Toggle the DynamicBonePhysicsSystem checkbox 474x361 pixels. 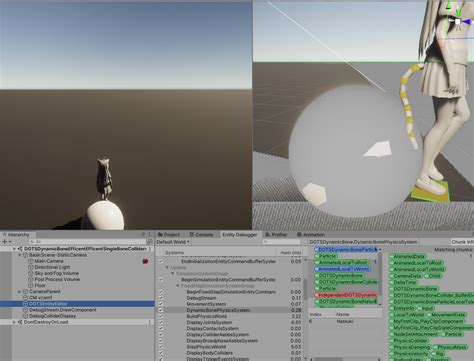(161, 310)
